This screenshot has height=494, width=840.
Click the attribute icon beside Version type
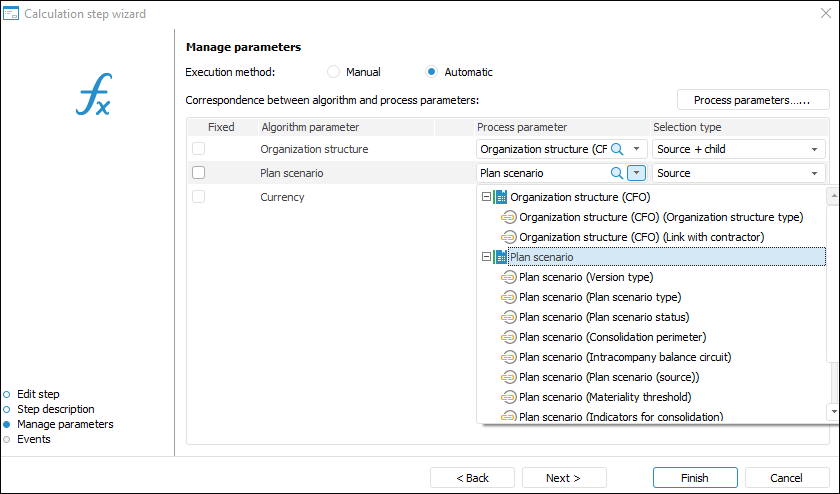click(508, 277)
